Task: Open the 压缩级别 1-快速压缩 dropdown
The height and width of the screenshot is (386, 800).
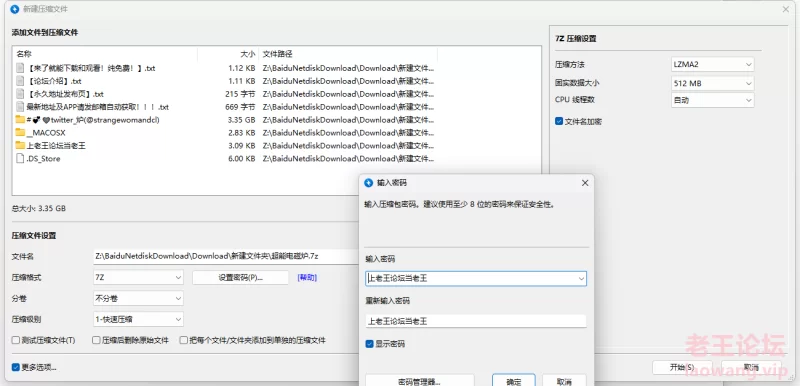Action: click(x=138, y=319)
